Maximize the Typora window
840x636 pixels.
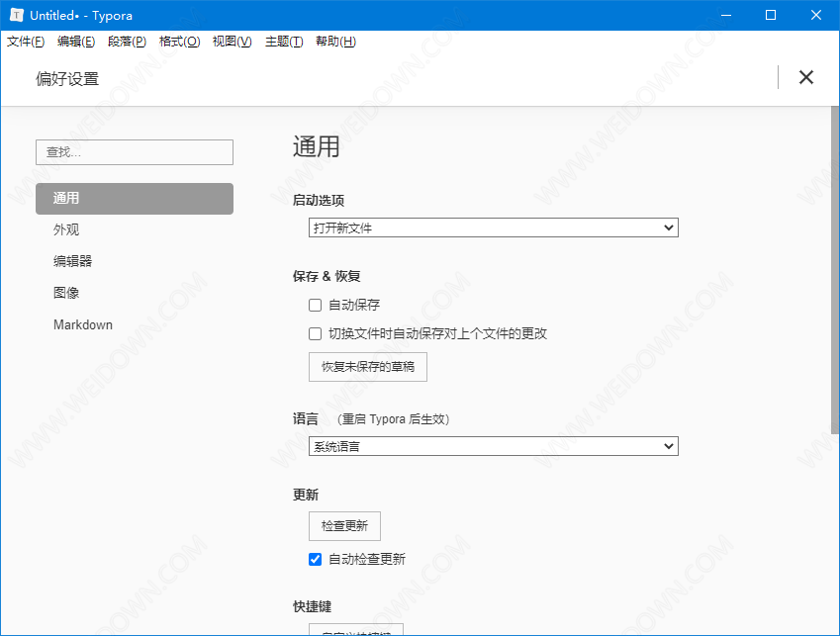point(771,15)
